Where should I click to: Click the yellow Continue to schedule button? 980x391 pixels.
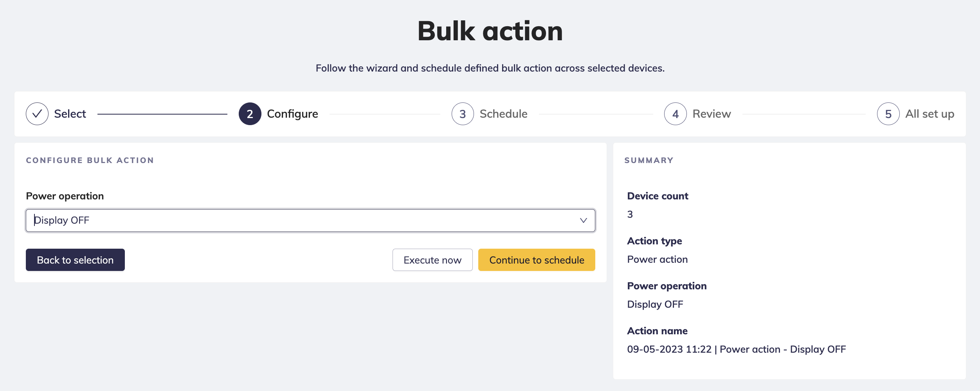(537, 260)
